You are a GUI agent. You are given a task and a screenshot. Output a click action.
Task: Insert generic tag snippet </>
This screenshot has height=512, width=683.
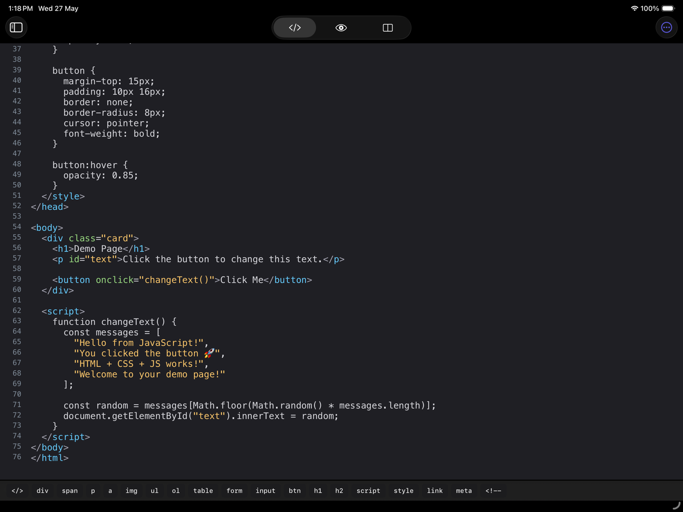click(17, 491)
